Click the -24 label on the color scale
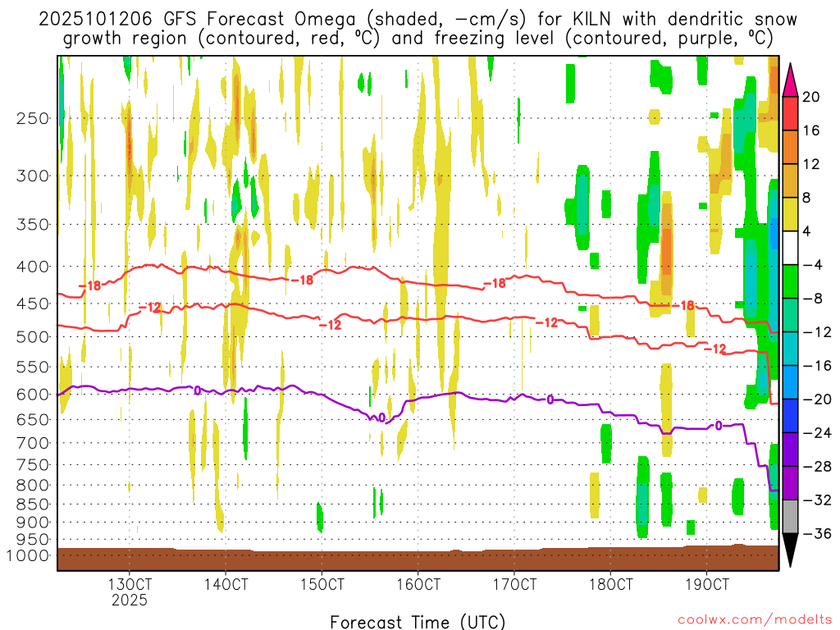The width and height of the screenshot is (840, 630). tap(817, 433)
